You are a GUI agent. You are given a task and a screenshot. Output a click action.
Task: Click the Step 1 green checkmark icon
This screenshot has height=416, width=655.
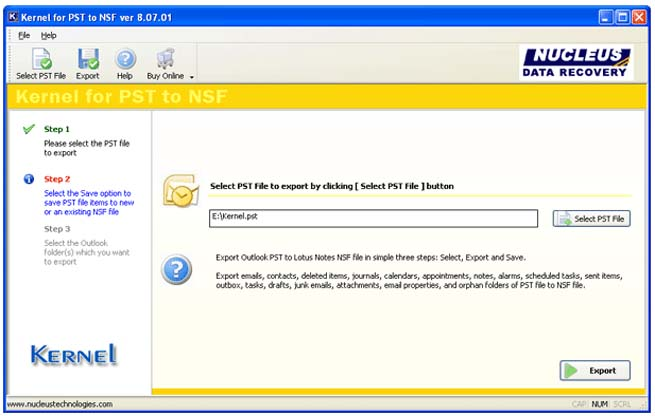[29, 129]
